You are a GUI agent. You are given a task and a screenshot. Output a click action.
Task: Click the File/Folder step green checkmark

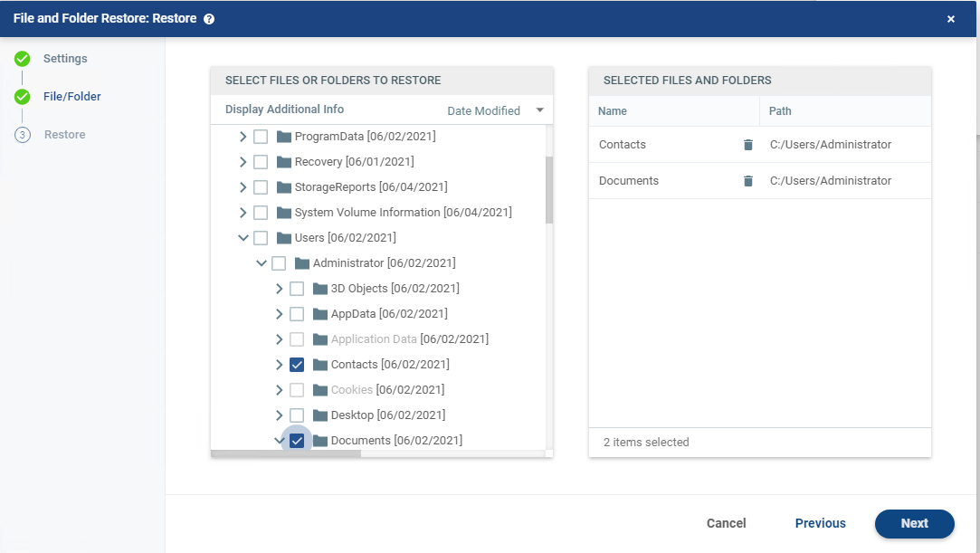pos(23,97)
